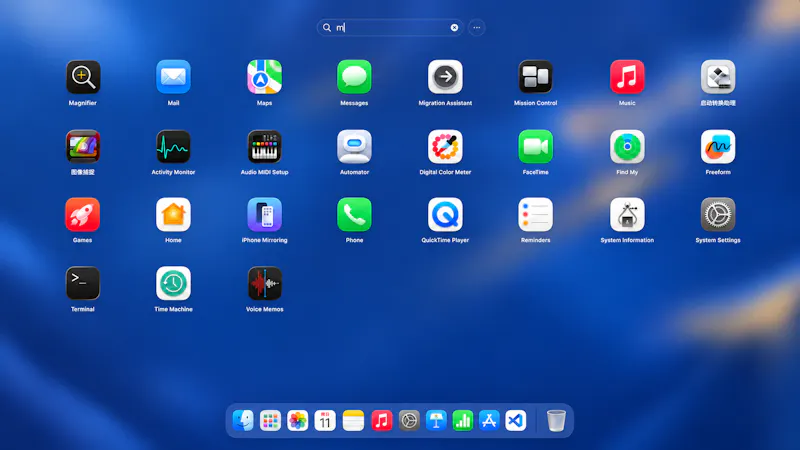800x450 pixels.
Task: Open Visual Studio Code from the Dock
Action: [516, 420]
